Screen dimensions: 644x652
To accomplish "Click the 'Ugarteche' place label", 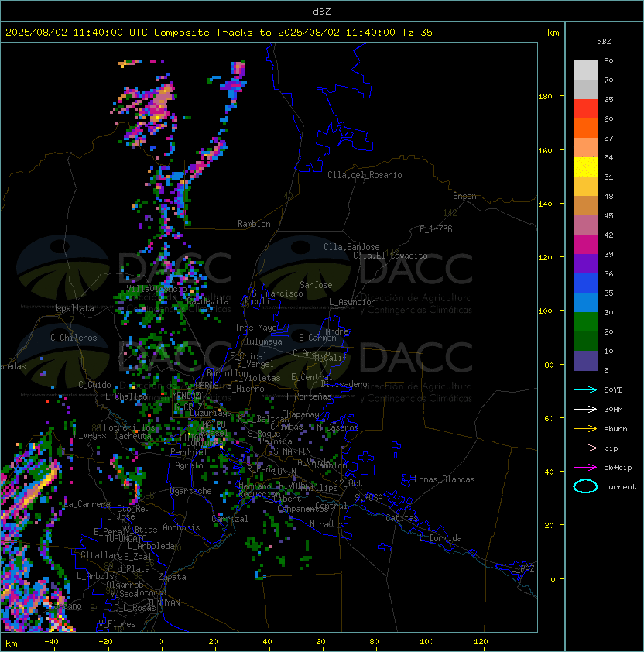I will click(191, 491).
